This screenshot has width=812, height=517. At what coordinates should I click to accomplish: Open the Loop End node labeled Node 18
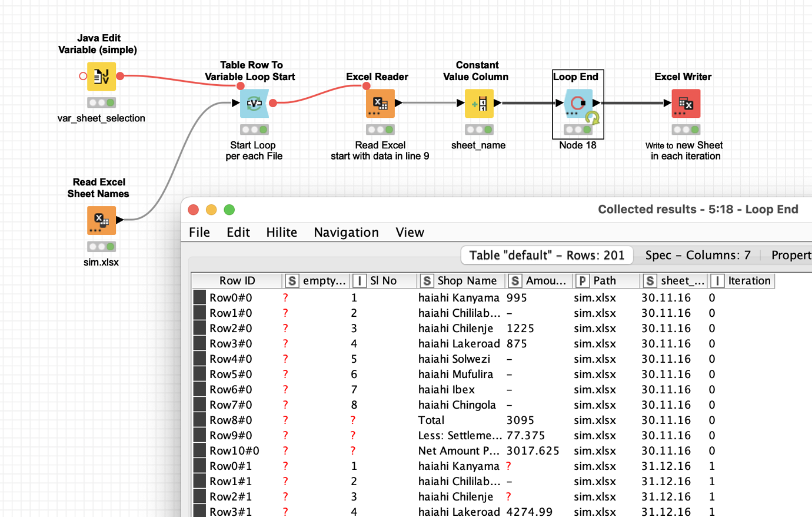577,103
